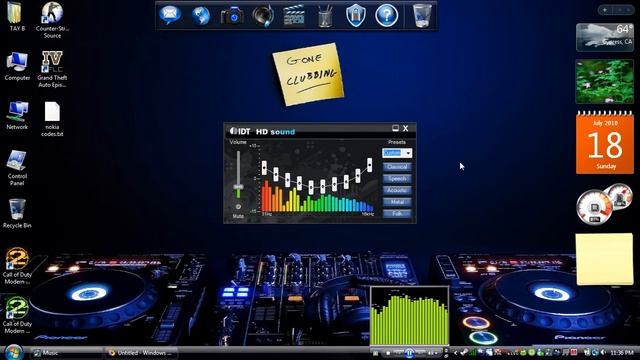The height and width of the screenshot is (360, 640).
Task: Open the speaker music icon in the dock
Action: [x=263, y=16]
